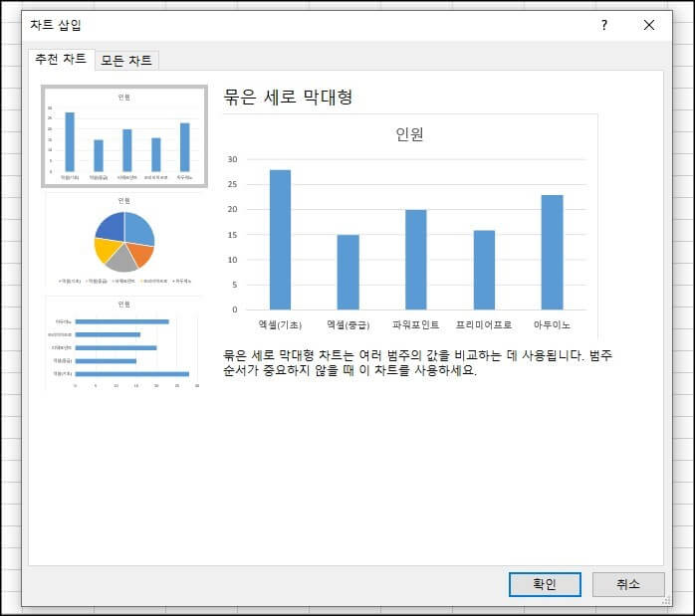Switch to the 모든 차트 tab
695x616 pixels.
[126, 61]
